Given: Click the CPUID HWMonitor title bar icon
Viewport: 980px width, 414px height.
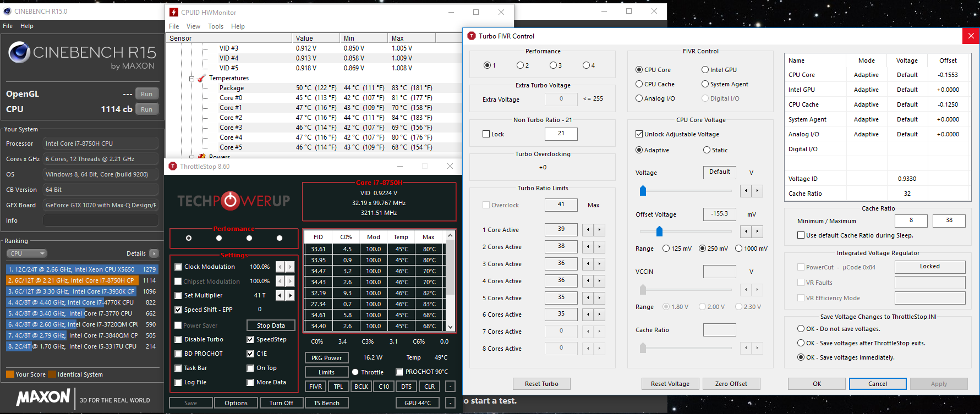Looking at the screenshot, I should (x=174, y=12).
